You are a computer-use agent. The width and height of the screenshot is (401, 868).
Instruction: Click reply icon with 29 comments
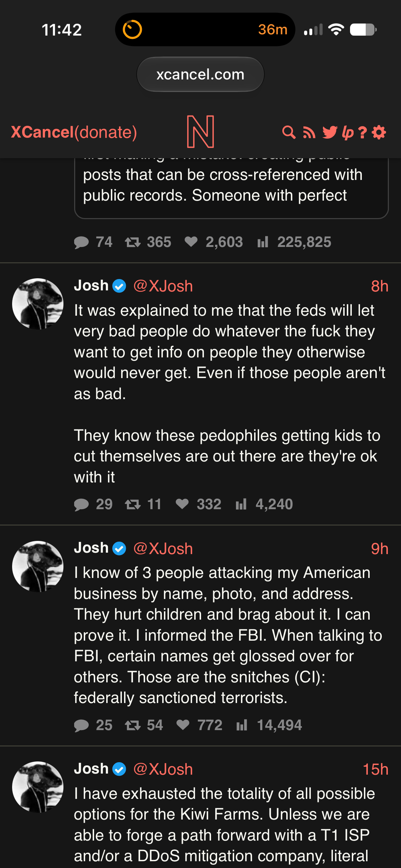pos(81,505)
